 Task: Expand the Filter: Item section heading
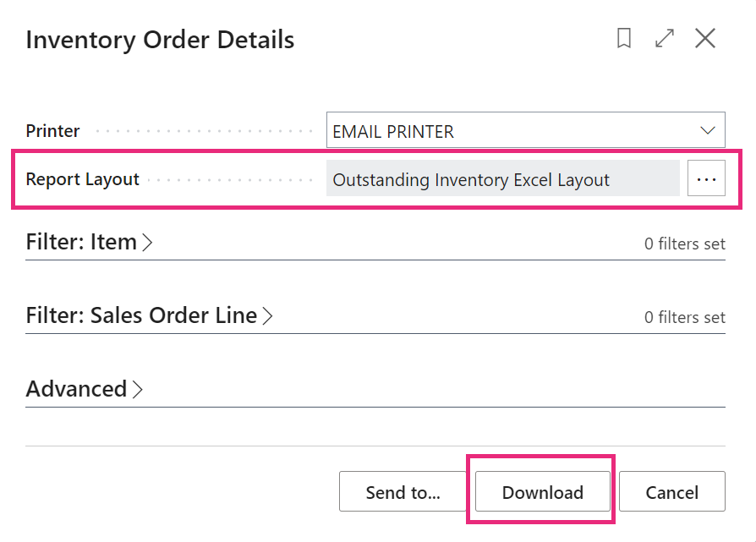pos(81,243)
